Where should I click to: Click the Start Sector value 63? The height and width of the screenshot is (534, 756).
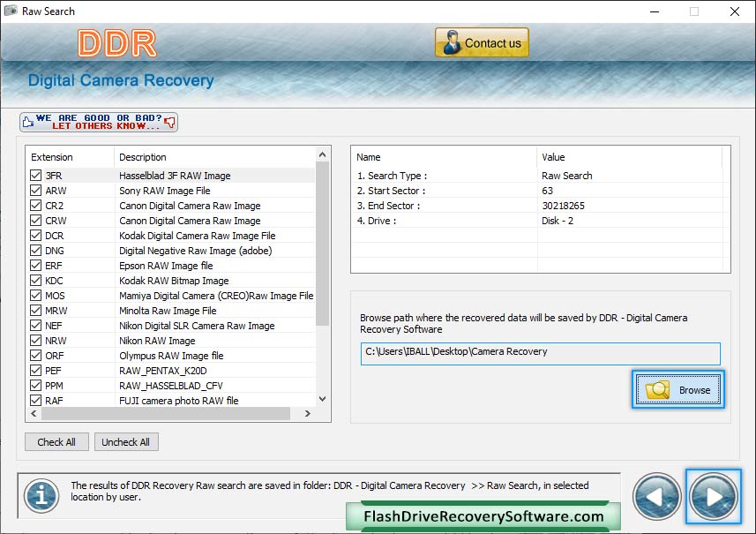coord(547,191)
